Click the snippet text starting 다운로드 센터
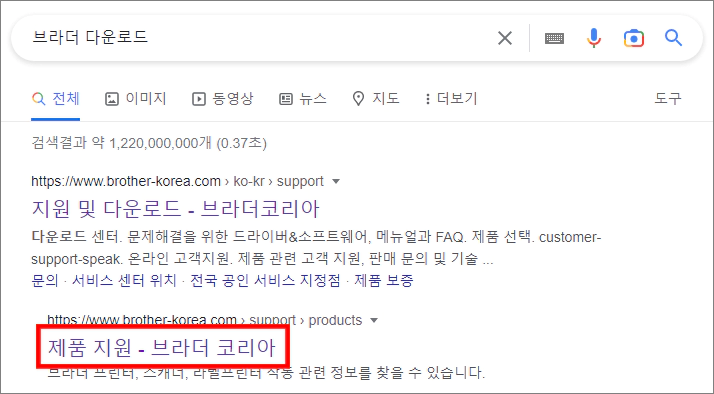The height and width of the screenshot is (394, 714). click(316, 248)
